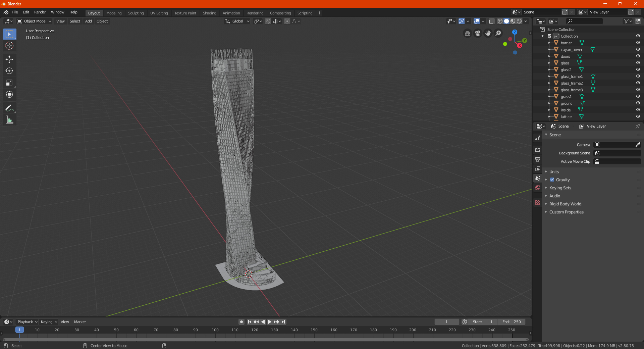Open the File menu

point(15,12)
